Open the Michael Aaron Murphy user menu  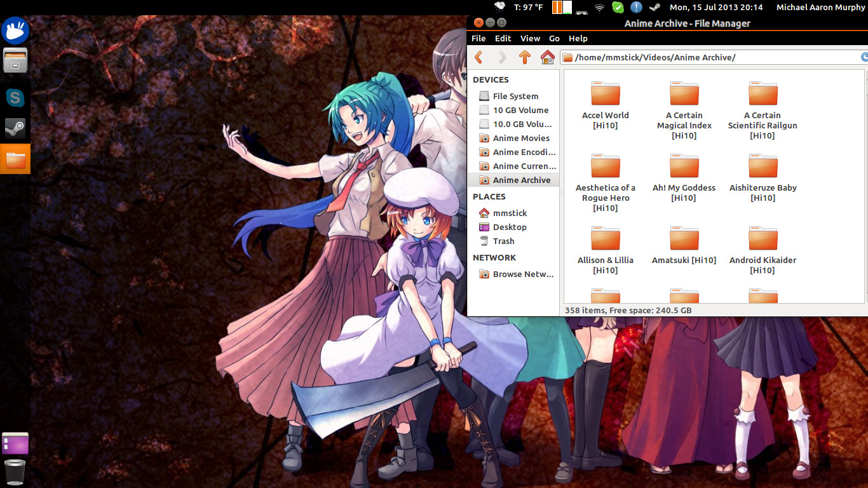(x=821, y=7)
